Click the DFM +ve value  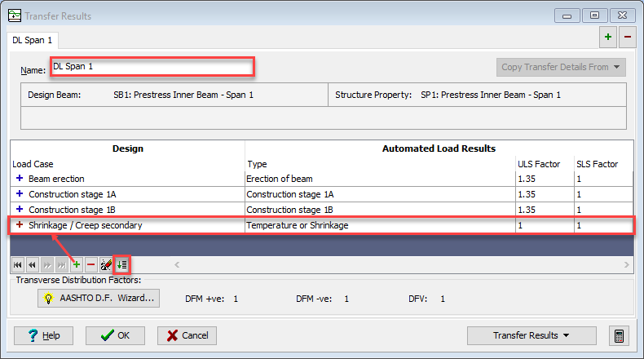pyautogui.click(x=236, y=299)
